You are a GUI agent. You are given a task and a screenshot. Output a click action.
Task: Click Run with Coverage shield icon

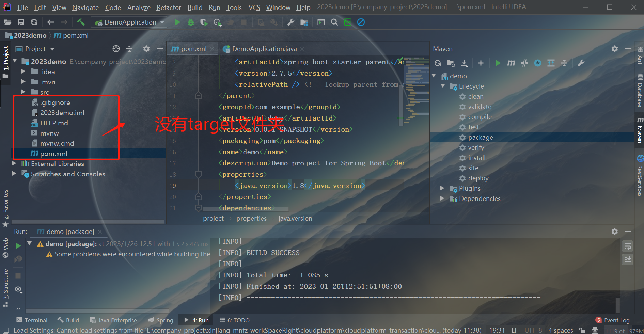pos(204,22)
